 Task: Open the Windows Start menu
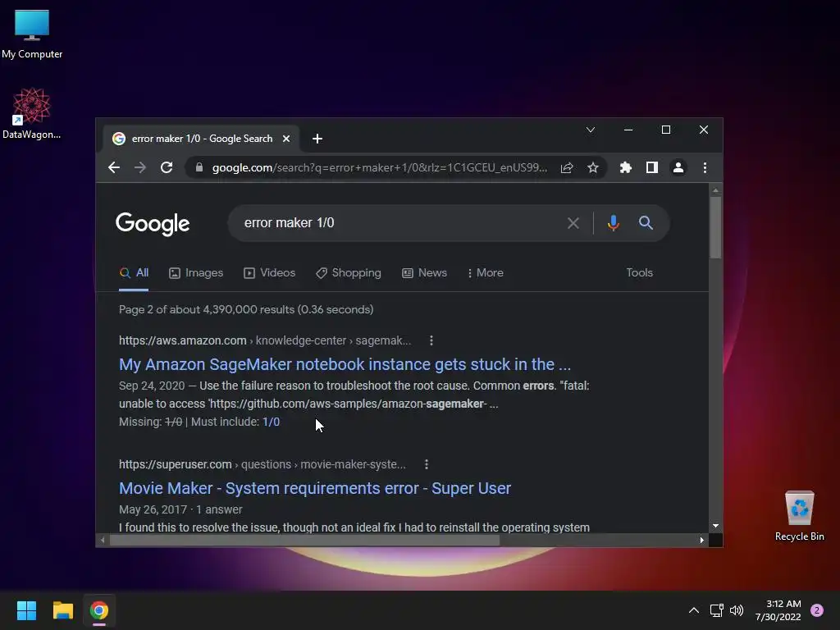click(26, 610)
